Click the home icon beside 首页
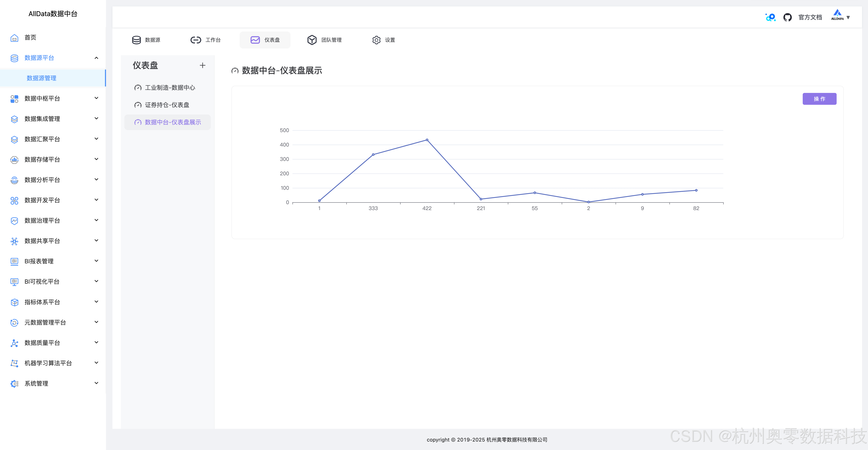 (x=14, y=38)
